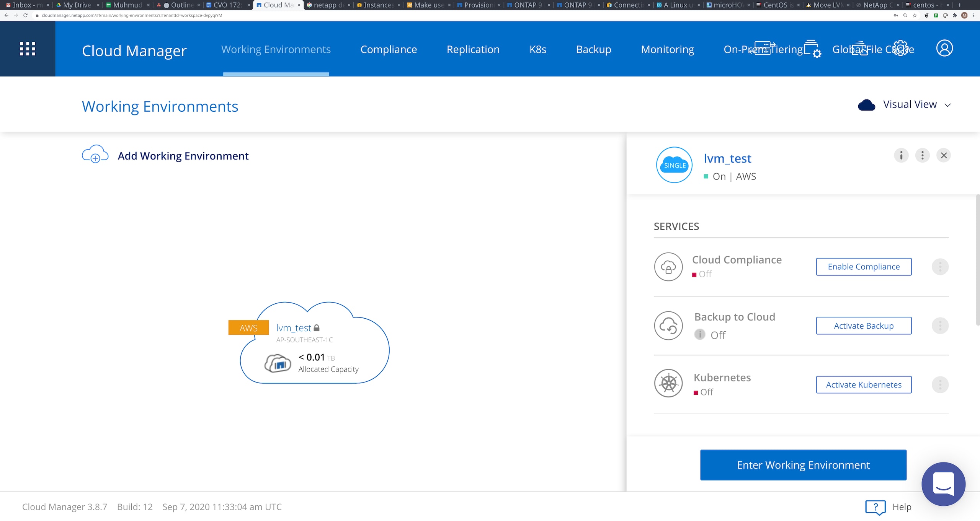Open Cloud Compliance row three-dot menu

[940, 267]
